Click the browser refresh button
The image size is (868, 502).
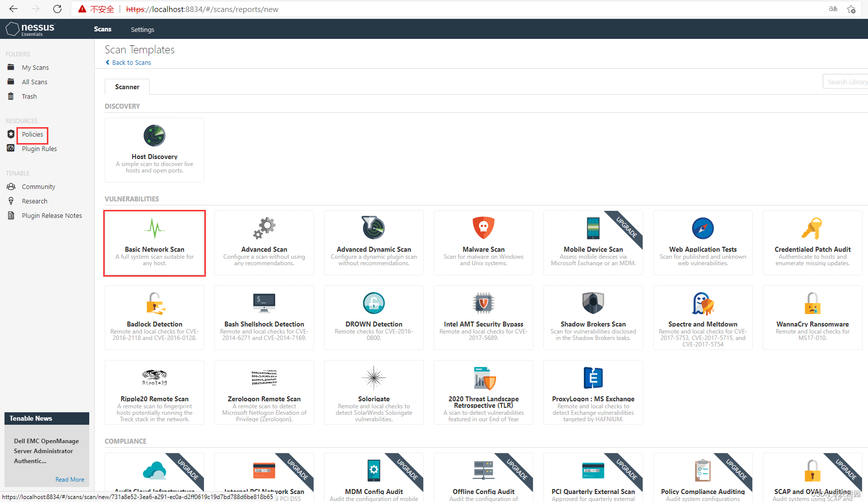(57, 9)
